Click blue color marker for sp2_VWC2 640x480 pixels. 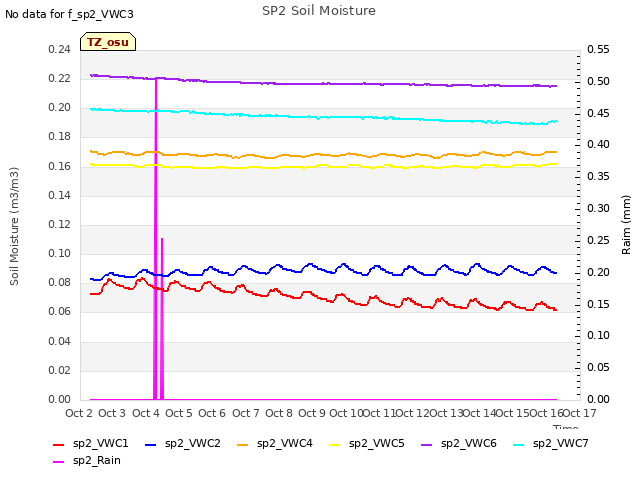[151, 444]
